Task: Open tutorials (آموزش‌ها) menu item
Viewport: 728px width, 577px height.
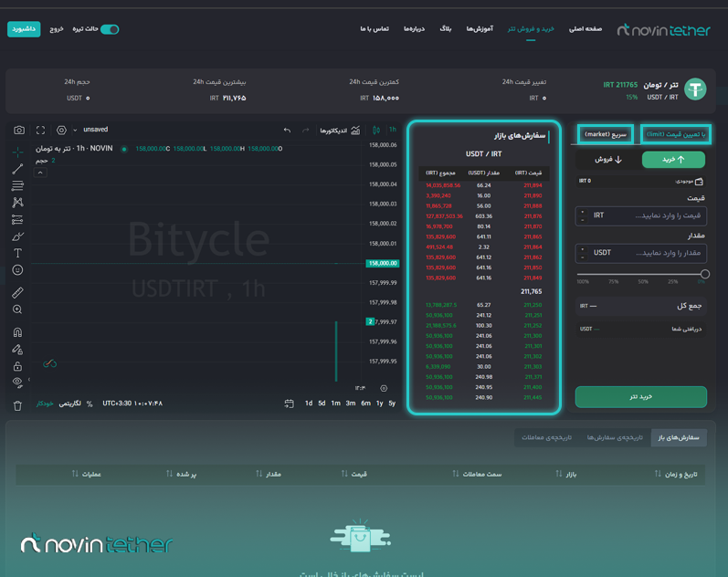Action: tap(480, 29)
